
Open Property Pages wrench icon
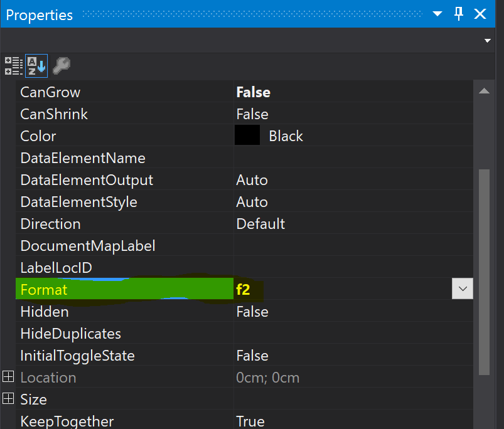pos(61,65)
